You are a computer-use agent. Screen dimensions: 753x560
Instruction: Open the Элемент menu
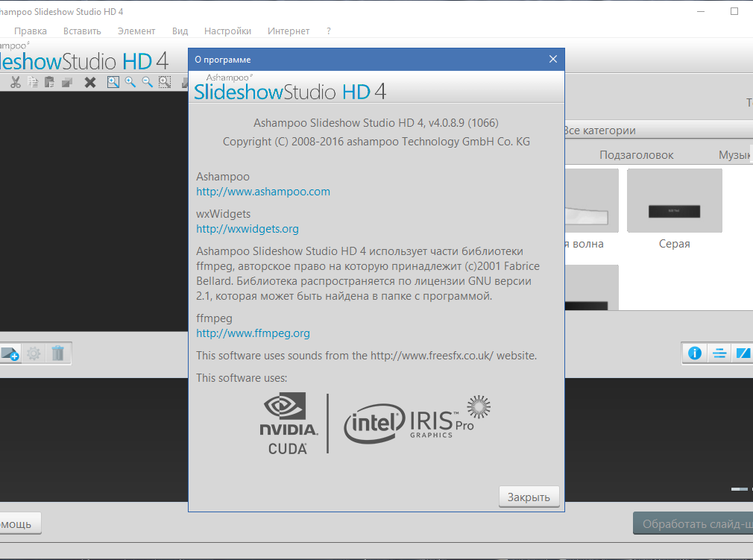coord(136,31)
